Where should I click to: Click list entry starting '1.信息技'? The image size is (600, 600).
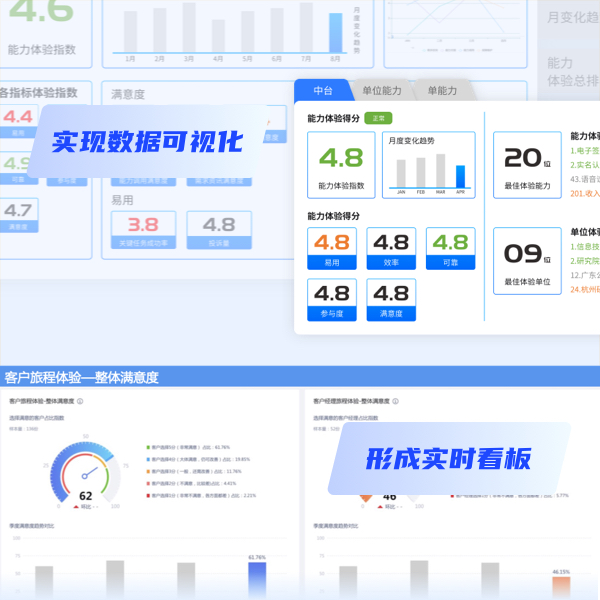pyautogui.click(x=585, y=246)
